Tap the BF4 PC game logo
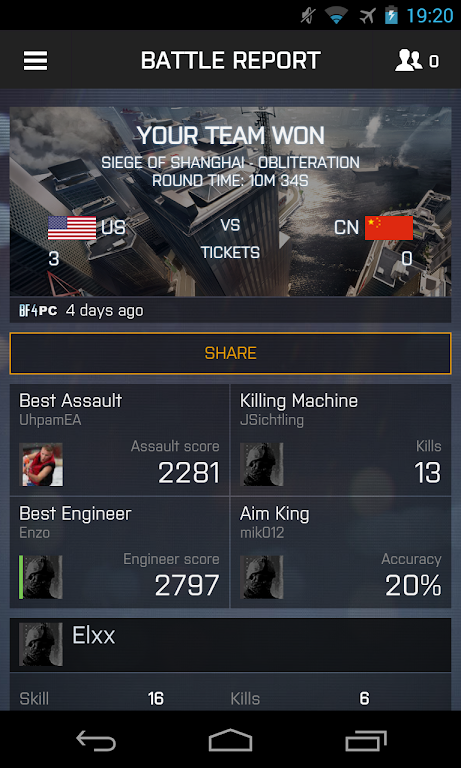Screen dimensions: 461x768 [38, 311]
